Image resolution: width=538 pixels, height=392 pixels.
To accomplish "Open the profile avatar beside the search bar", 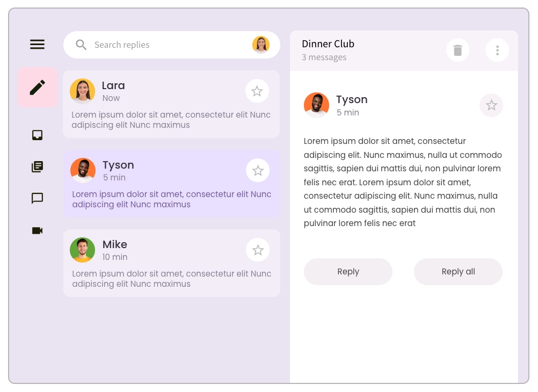I will [x=261, y=45].
